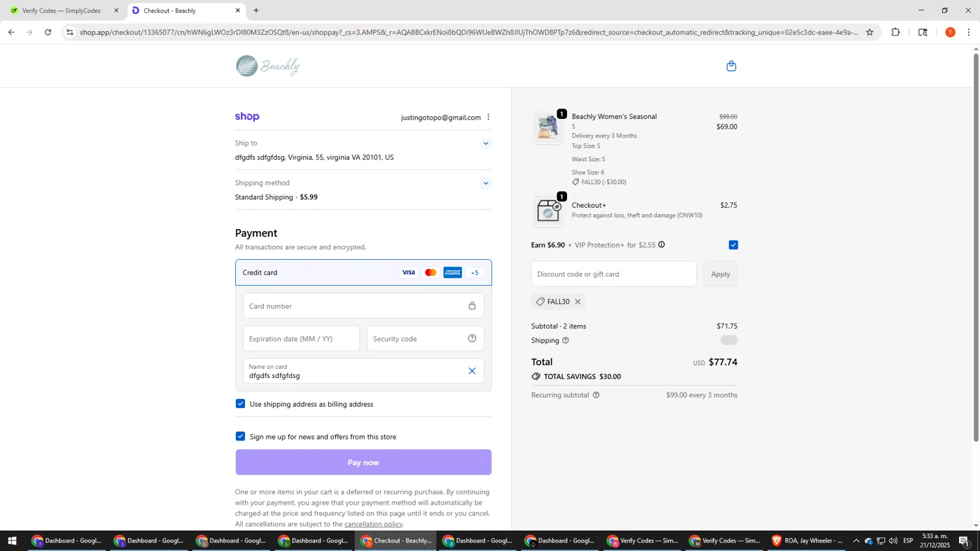Select the Credit card payment option
The height and width of the screenshot is (551, 980).
(363, 273)
